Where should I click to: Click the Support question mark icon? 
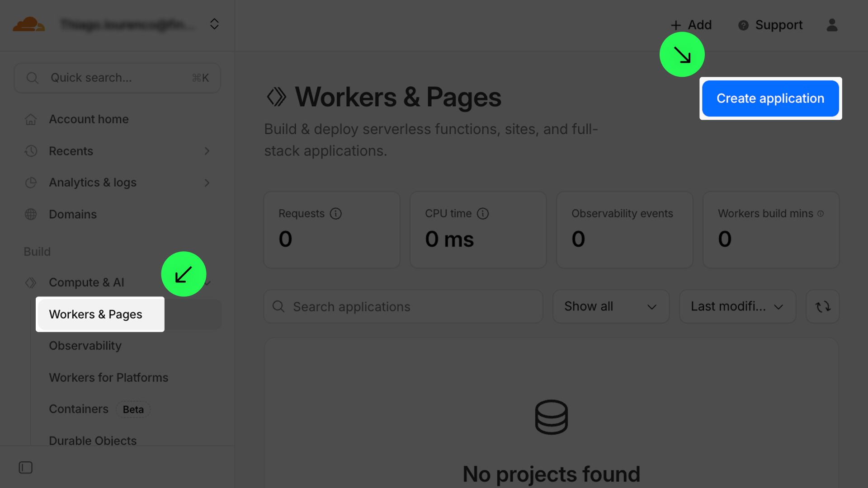pyautogui.click(x=743, y=25)
